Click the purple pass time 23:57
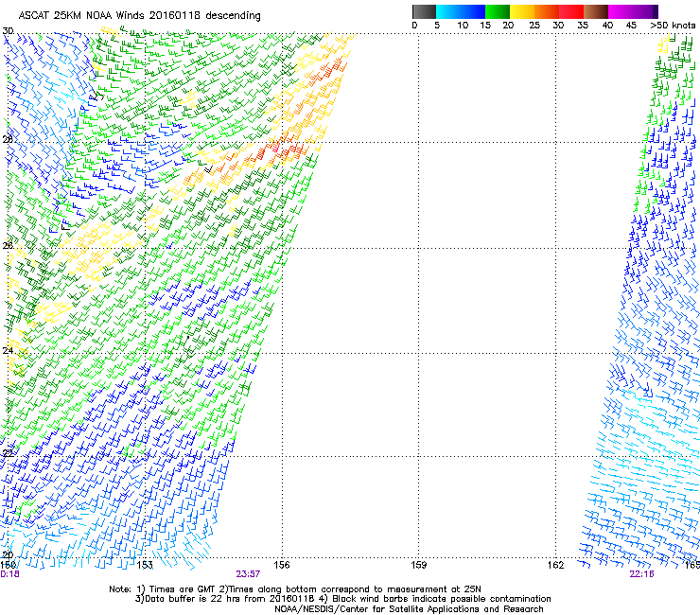The width and height of the screenshot is (700, 615). click(248, 574)
